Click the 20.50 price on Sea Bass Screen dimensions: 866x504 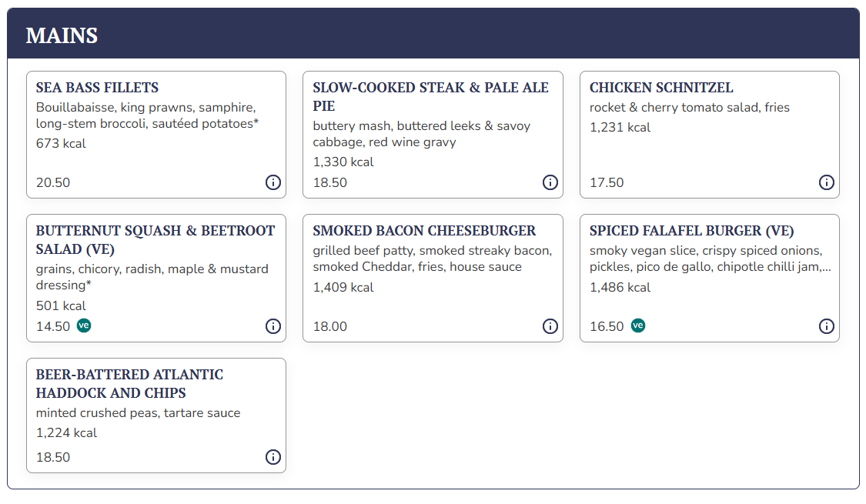(53, 183)
